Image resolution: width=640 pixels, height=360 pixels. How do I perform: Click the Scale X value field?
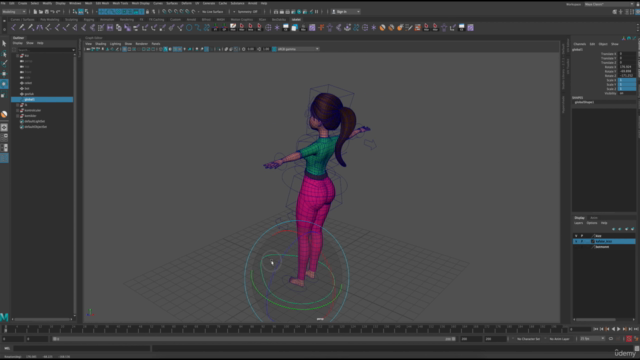[627, 80]
